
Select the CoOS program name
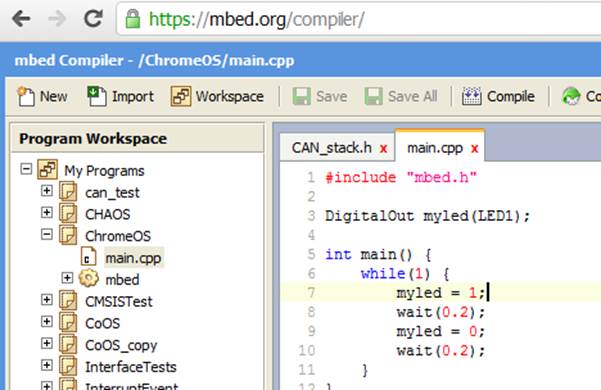pos(102,323)
